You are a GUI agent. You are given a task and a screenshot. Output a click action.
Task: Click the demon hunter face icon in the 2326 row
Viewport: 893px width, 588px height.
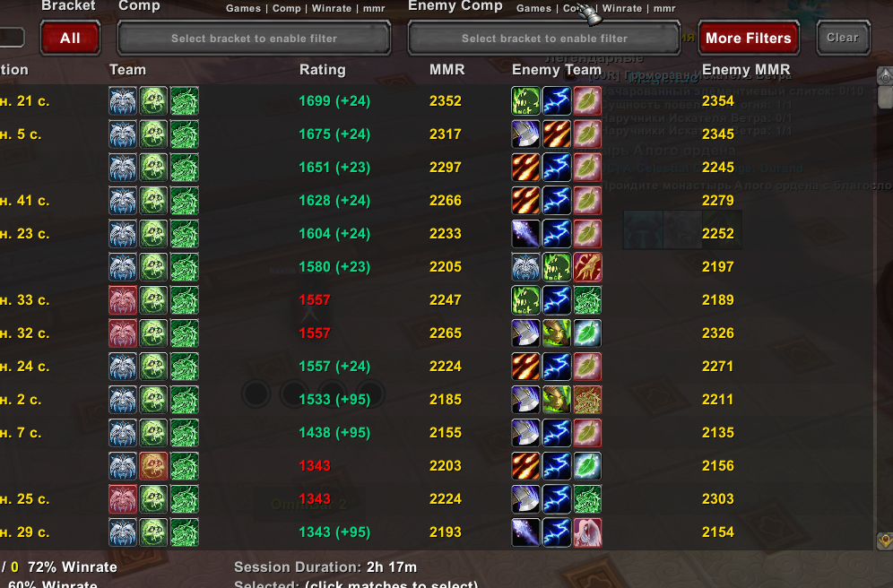(557, 333)
